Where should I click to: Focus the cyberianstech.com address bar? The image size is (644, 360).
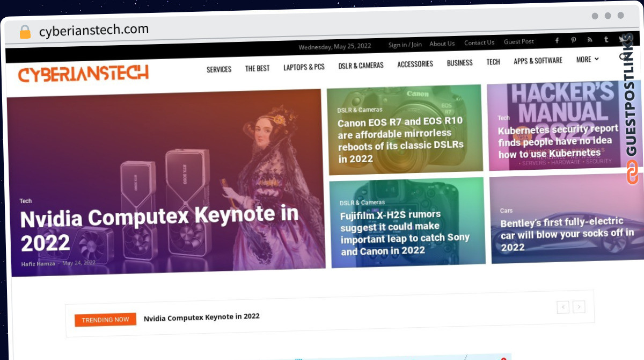(94, 30)
